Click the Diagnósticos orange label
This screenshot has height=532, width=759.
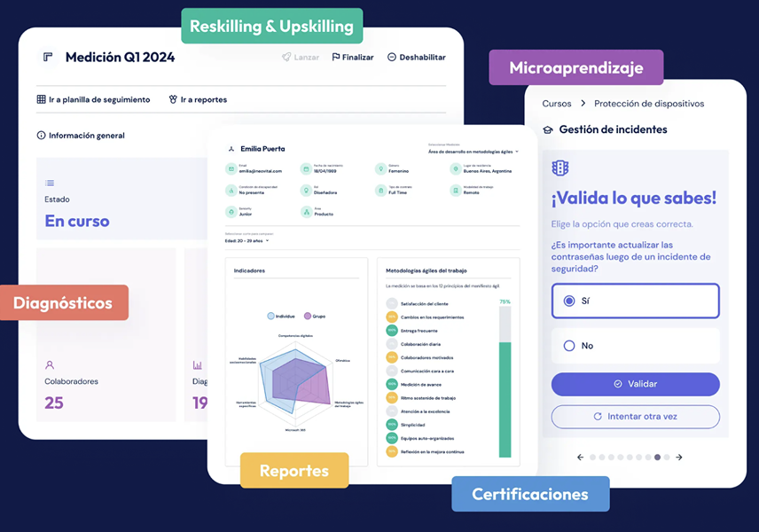click(63, 302)
